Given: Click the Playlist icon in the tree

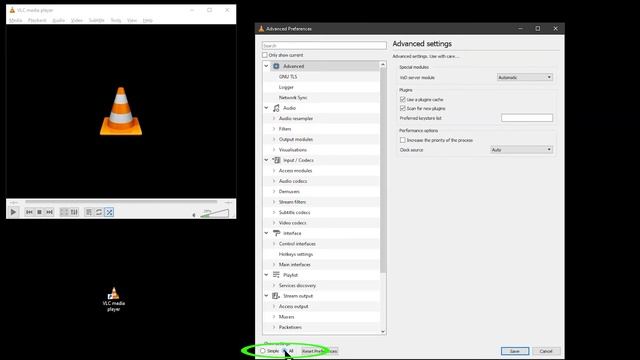Looking at the screenshot, I should [276, 275].
